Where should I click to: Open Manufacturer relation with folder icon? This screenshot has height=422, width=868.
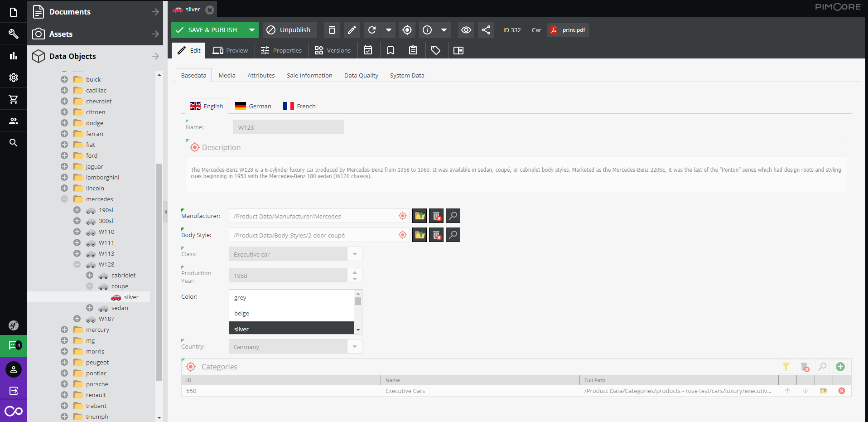(x=420, y=216)
